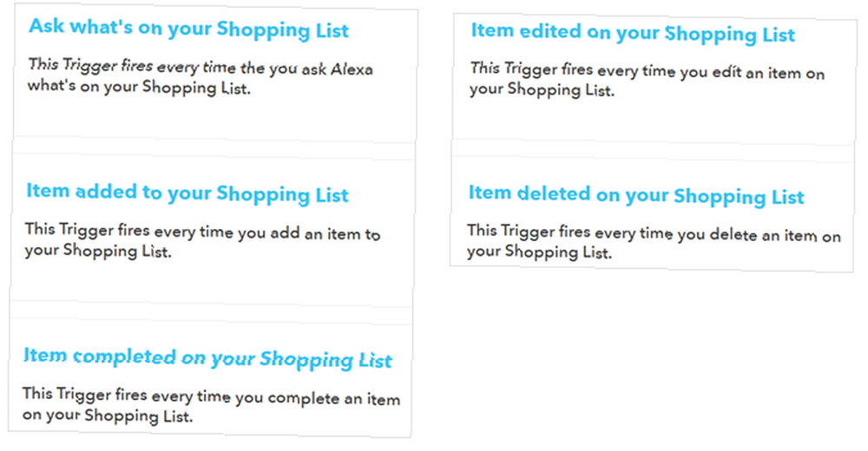This screenshot has width=868, height=451.
Task: Click divider between Ask and Item added cards
Action: click(214, 149)
